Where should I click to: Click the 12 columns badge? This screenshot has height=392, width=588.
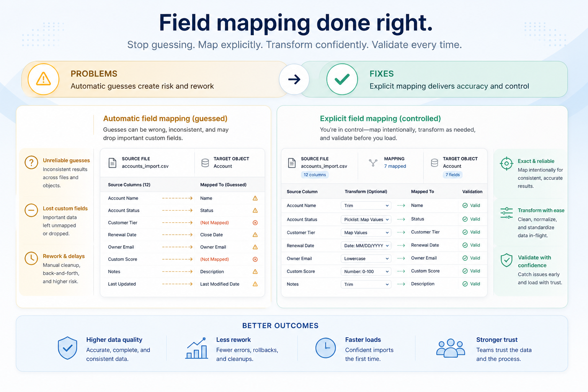click(x=315, y=175)
